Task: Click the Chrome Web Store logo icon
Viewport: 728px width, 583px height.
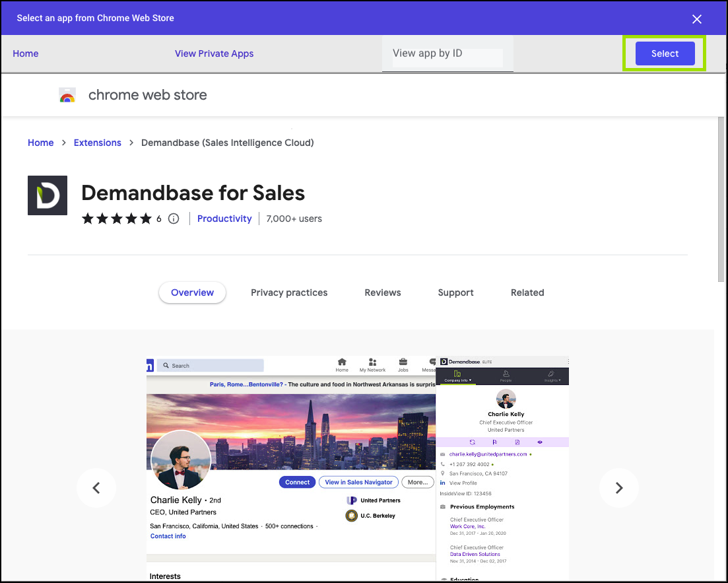Action: point(67,95)
